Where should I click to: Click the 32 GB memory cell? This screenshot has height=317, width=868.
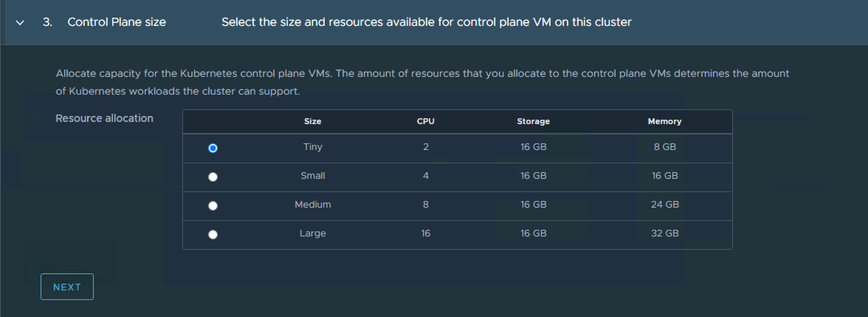click(665, 233)
